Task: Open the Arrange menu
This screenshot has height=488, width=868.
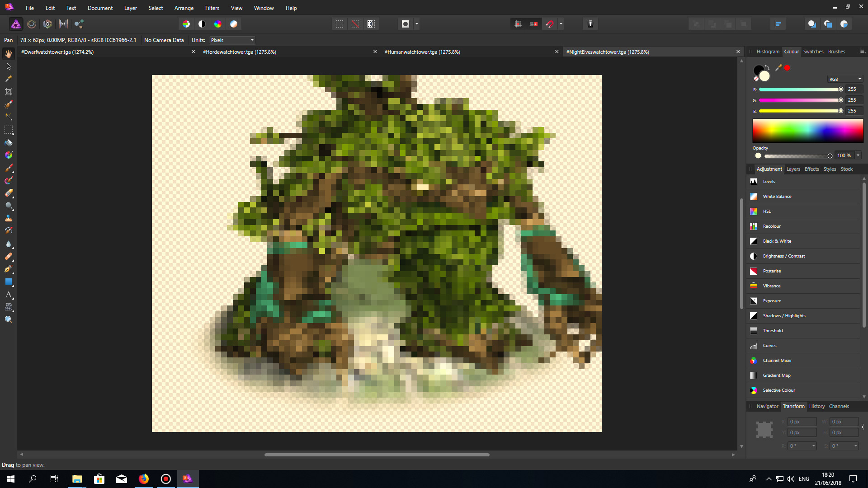Action: (x=184, y=8)
